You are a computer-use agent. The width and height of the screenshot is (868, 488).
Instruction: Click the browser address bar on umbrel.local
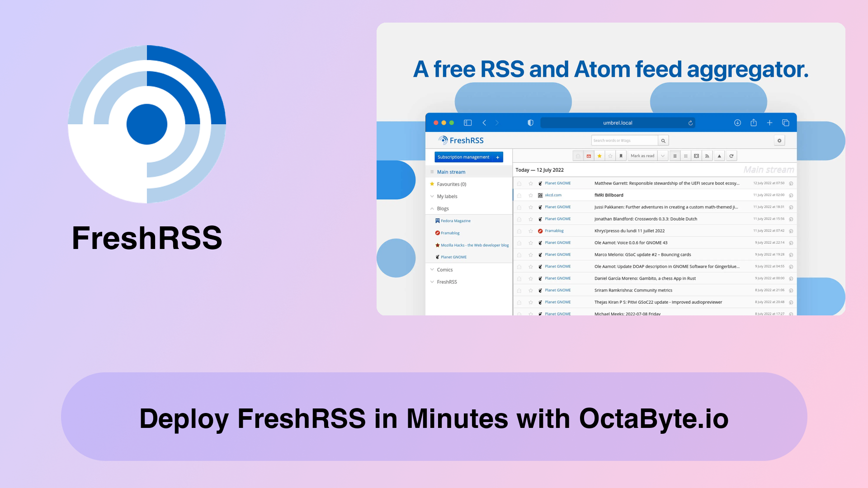[617, 122]
